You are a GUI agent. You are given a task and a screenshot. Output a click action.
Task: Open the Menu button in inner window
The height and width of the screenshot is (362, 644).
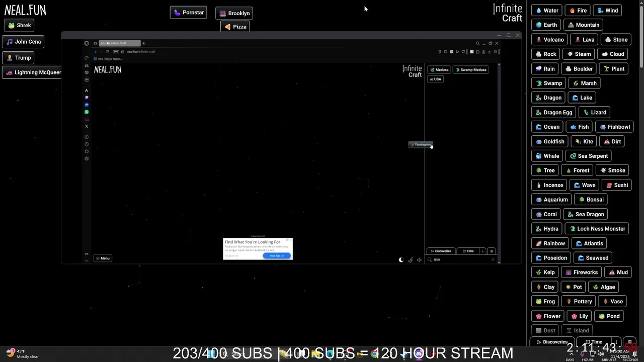[x=103, y=258]
